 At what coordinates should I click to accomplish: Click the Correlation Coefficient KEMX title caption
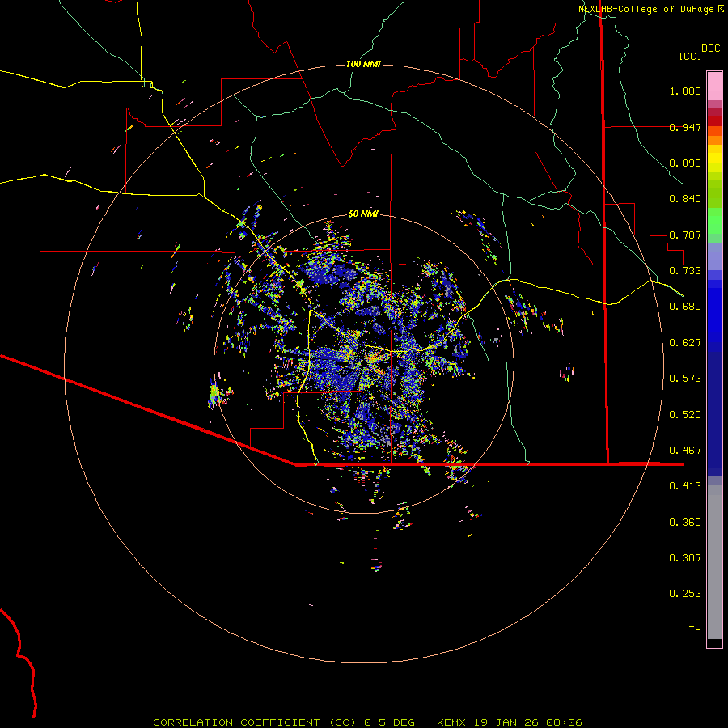tap(367, 722)
